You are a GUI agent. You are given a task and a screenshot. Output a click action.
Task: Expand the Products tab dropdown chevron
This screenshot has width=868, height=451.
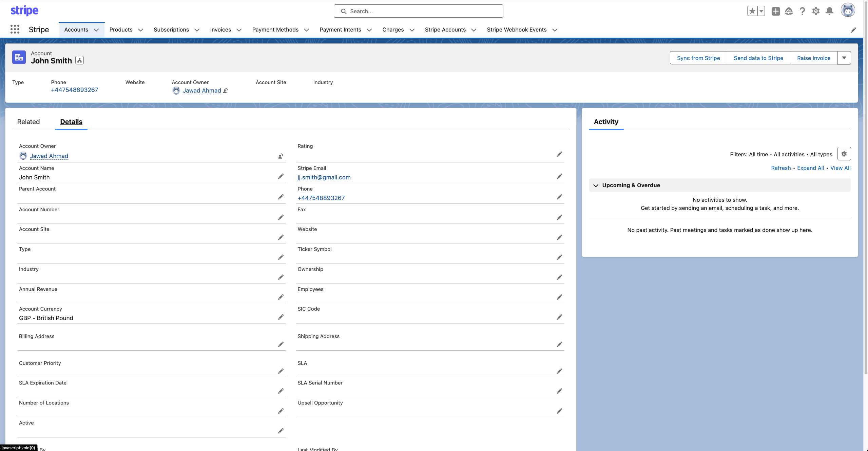click(141, 30)
